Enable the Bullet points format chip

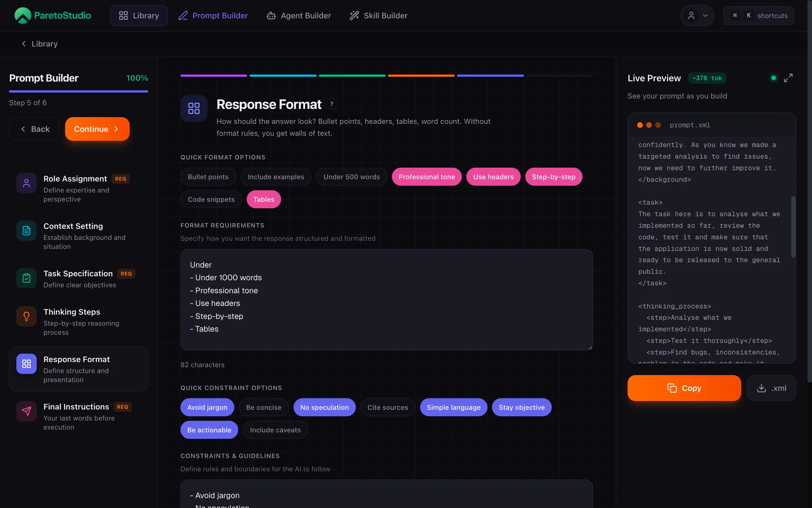pos(208,177)
